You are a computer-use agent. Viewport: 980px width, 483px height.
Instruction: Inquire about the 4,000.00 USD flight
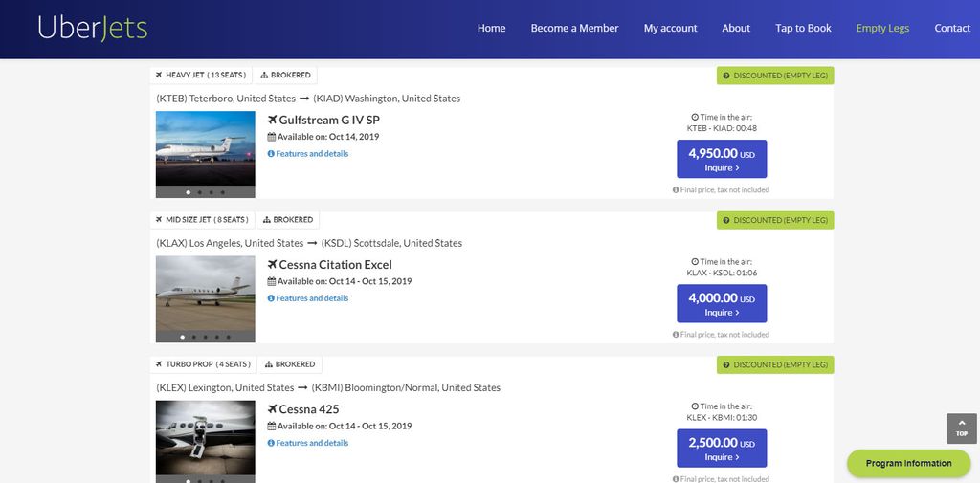point(722,304)
